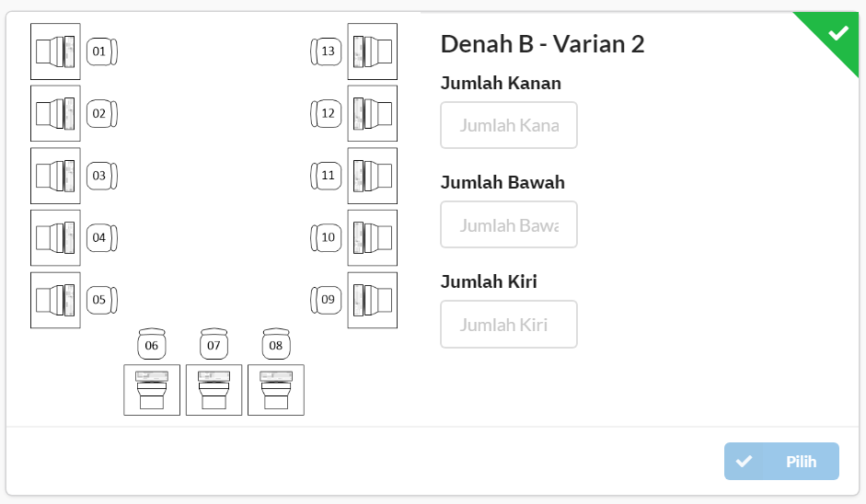This screenshot has width=866, height=504.
Task: Select seat 05 chair icon
Action: point(102,300)
